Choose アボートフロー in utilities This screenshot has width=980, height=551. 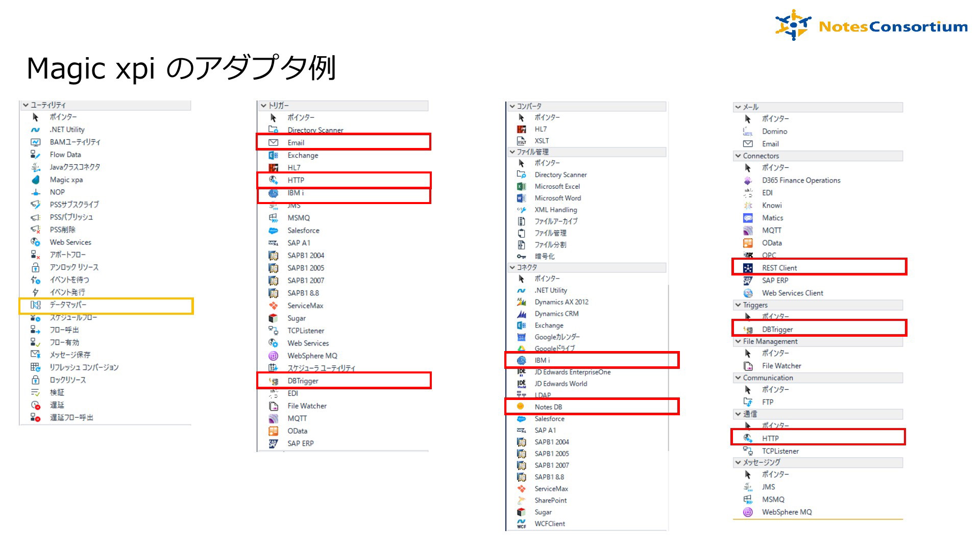68,255
